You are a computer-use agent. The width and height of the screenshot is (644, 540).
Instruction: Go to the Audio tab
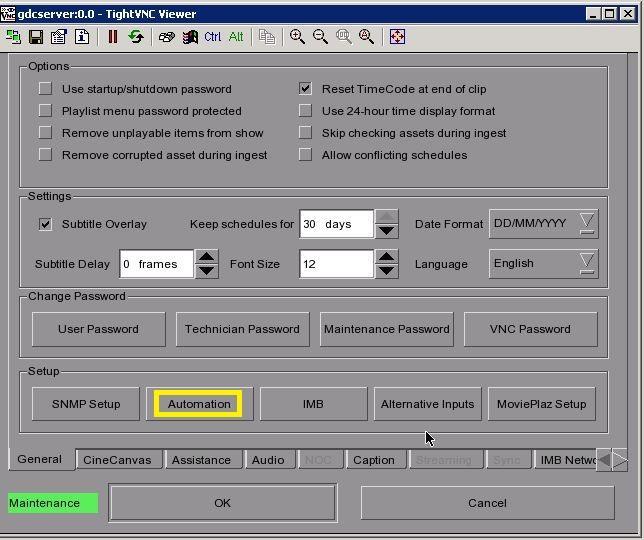point(268,460)
